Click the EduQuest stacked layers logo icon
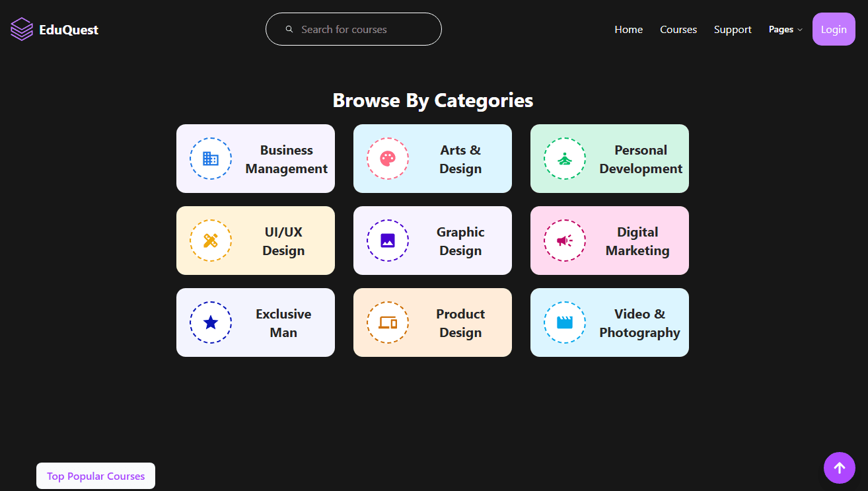The width and height of the screenshot is (868, 491). (x=22, y=29)
